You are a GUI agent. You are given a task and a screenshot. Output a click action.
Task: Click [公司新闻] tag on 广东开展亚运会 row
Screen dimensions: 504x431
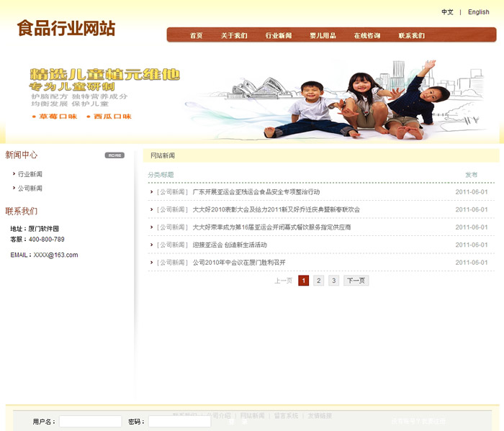click(x=172, y=191)
